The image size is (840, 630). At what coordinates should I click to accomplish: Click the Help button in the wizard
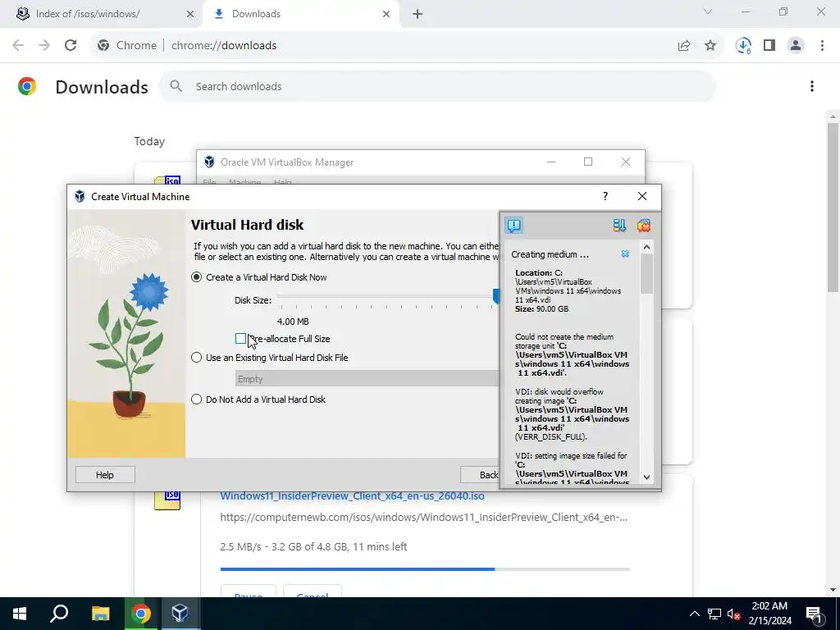click(105, 475)
